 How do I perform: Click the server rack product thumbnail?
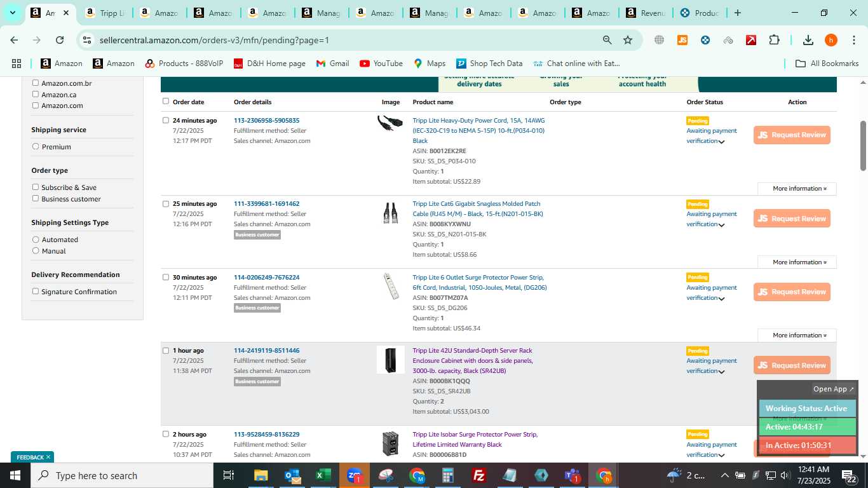390,360
